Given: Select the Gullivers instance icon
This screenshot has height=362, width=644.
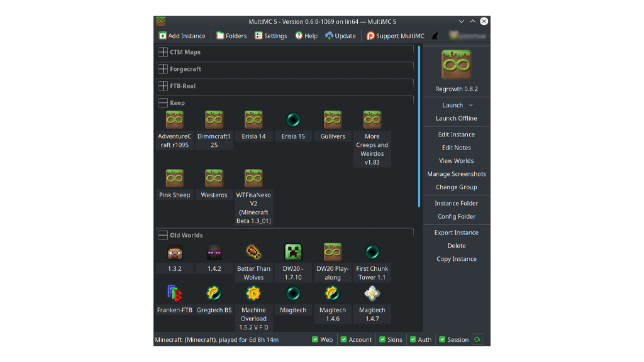Looking at the screenshot, I should pyautogui.click(x=333, y=120).
